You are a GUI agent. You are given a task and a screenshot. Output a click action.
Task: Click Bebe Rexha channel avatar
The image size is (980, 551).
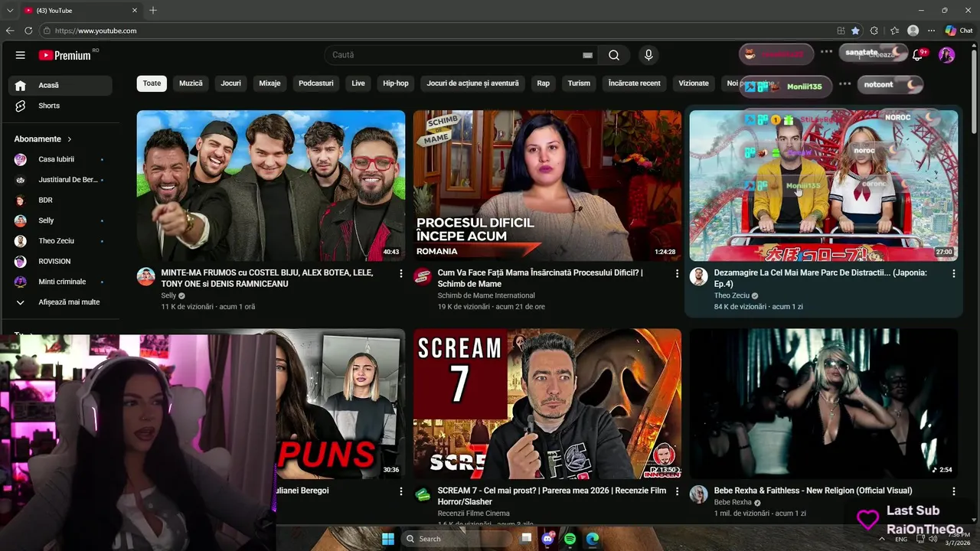point(698,494)
